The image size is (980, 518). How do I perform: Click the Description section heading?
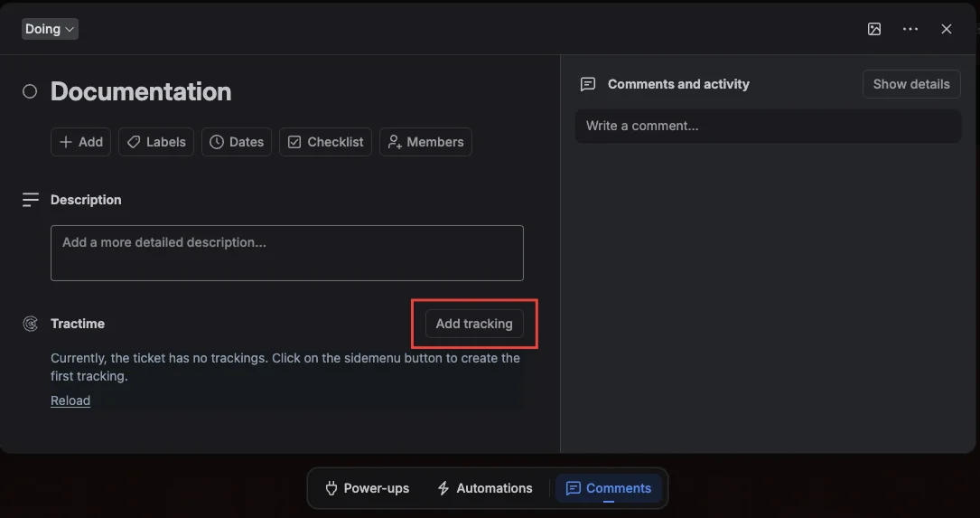point(86,200)
